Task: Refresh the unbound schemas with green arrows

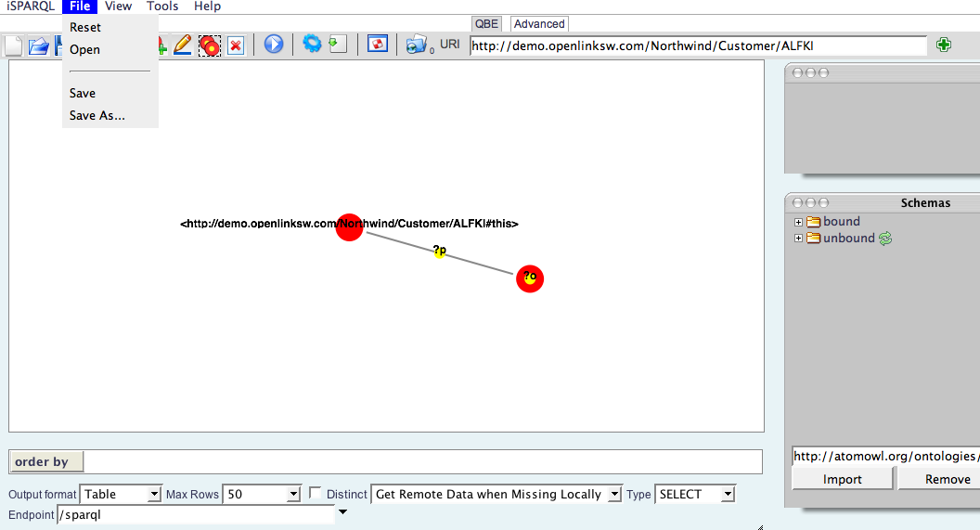Action: click(x=885, y=239)
